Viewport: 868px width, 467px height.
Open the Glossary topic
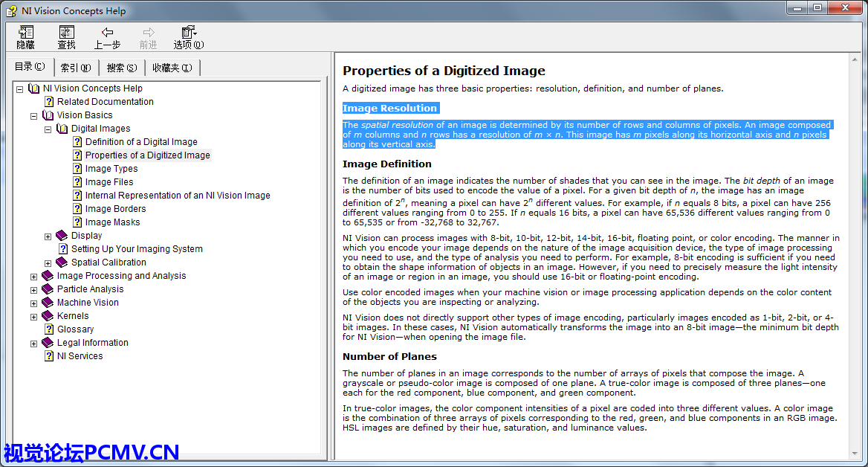(75, 329)
